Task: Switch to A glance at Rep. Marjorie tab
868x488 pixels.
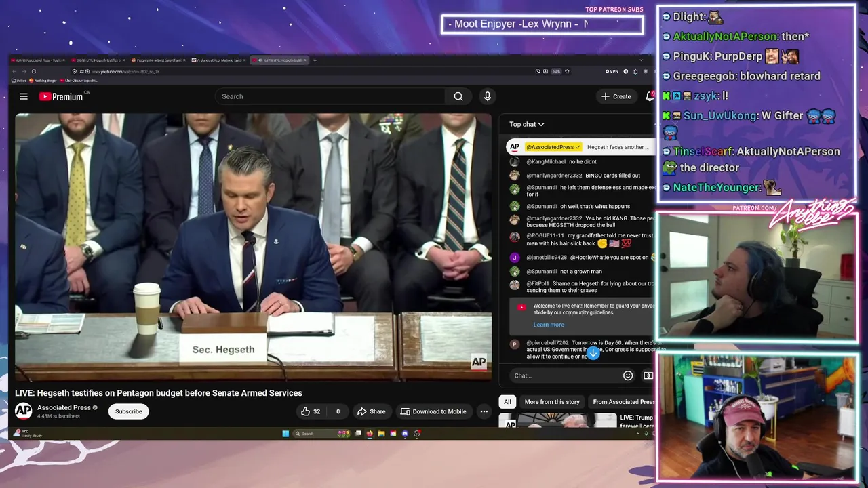Action: (x=219, y=60)
